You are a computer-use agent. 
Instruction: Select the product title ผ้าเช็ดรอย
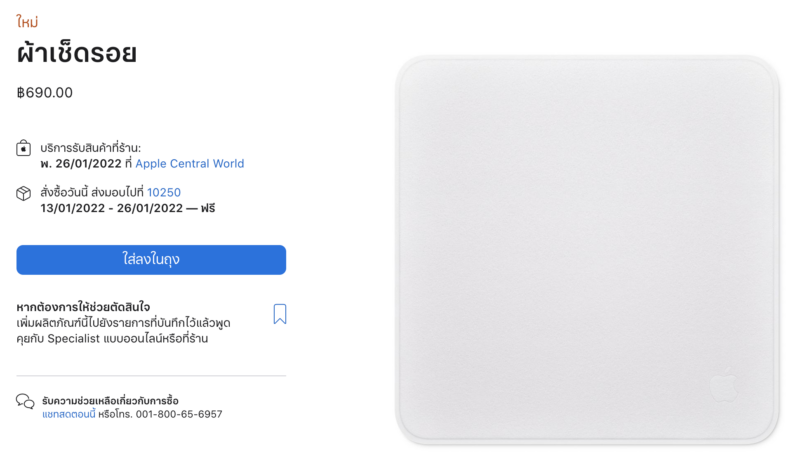coord(77,53)
